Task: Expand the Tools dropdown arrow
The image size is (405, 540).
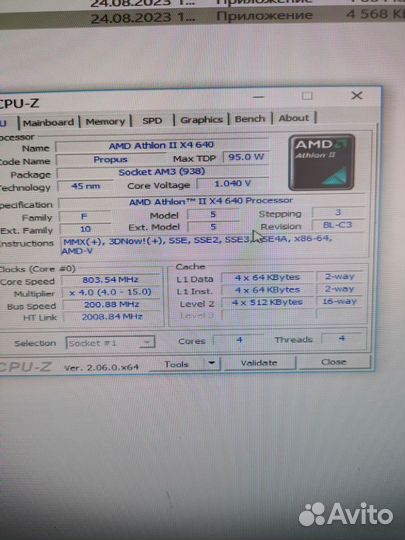Action: [212, 363]
